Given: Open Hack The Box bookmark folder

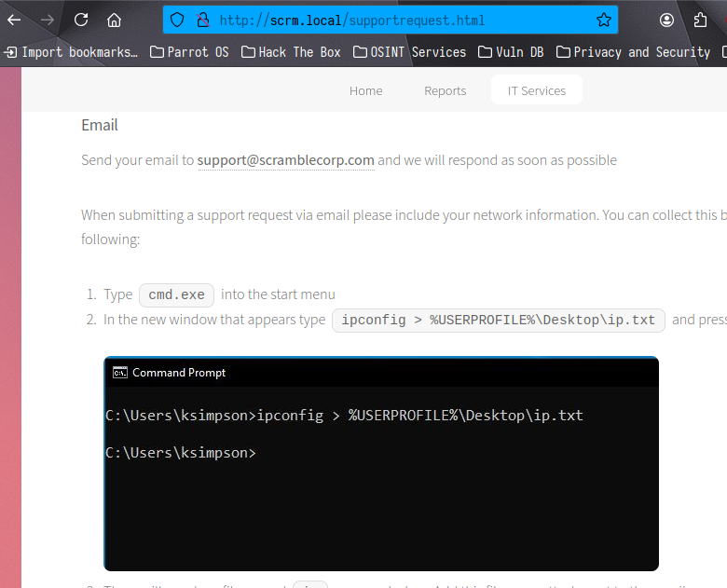Looking at the screenshot, I should [x=291, y=52].
